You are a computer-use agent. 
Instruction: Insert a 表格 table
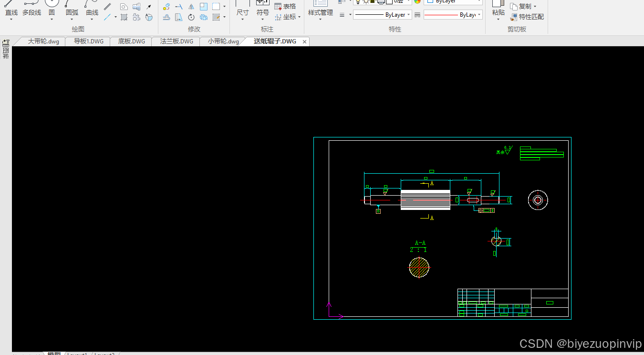pos(285,7)
